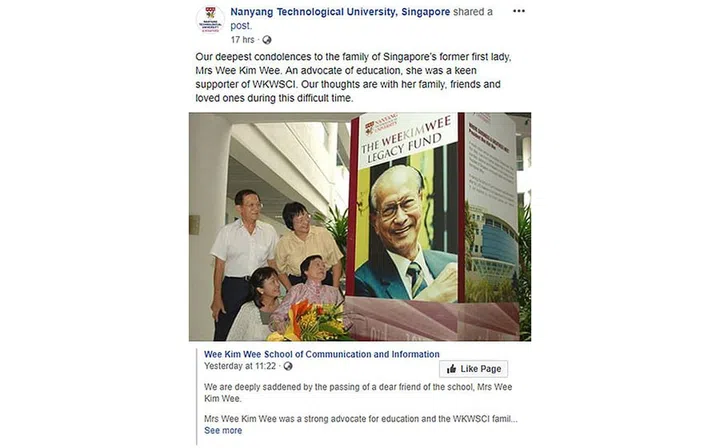Open the '17 hrs' post timestamp
The height and width of the screenshot is (448, 720).
click(x=242, y=40)
